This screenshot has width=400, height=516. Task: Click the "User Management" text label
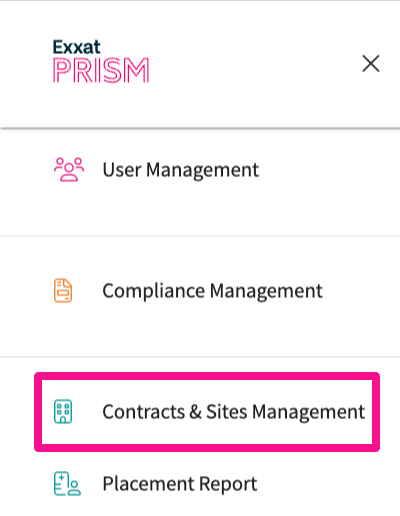pyautogui.click(x=180, y=170)
